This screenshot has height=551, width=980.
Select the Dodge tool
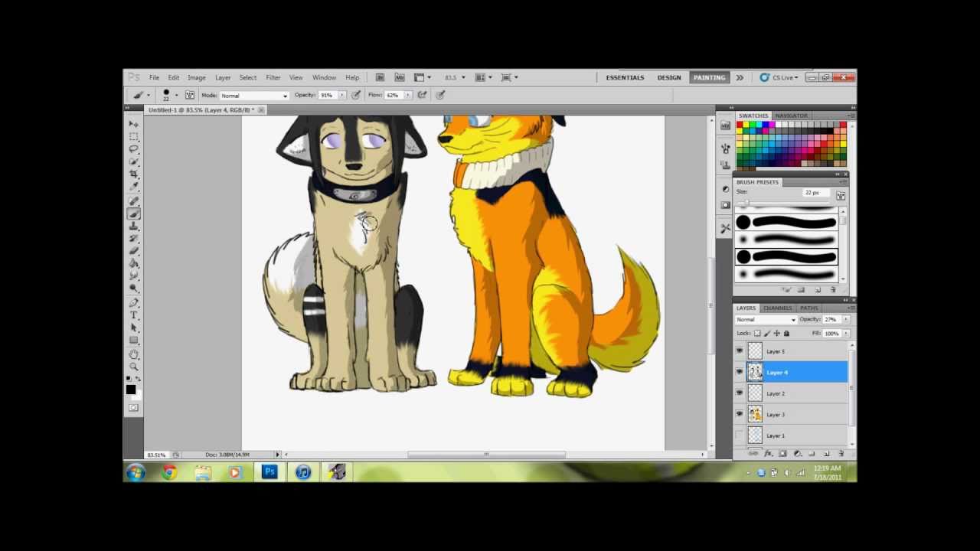tap(133, 288)
